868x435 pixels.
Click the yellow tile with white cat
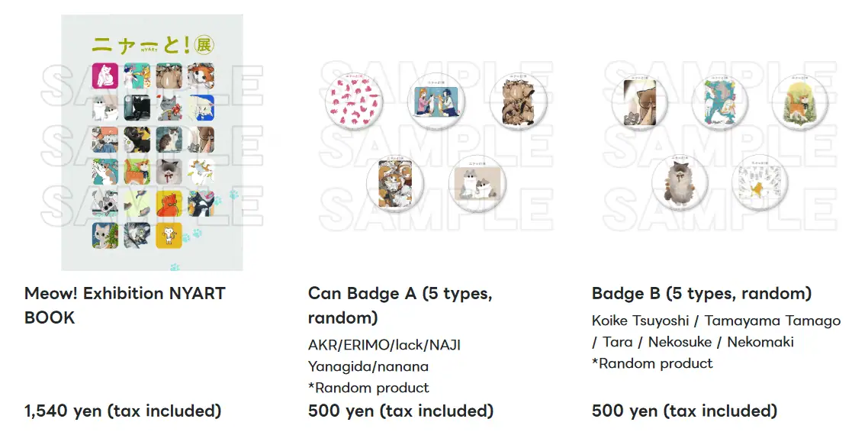[169, 235]
